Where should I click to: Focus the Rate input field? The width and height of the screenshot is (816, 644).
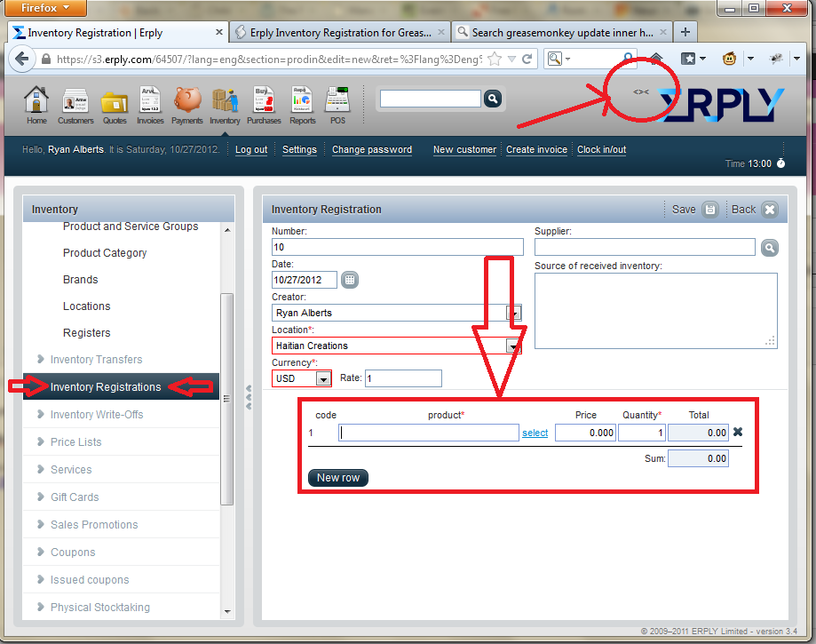click(403, 378)
